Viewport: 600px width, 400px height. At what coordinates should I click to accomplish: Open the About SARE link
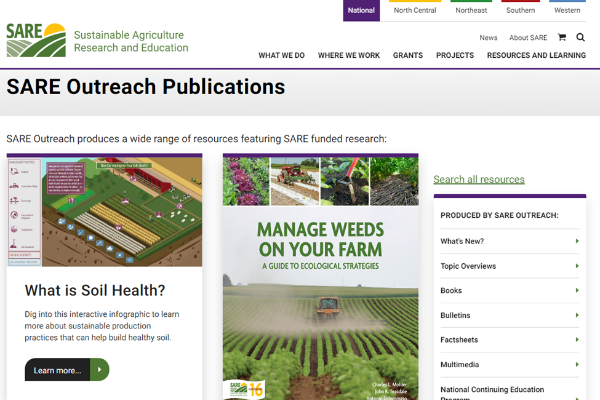(x=528, y=38)
